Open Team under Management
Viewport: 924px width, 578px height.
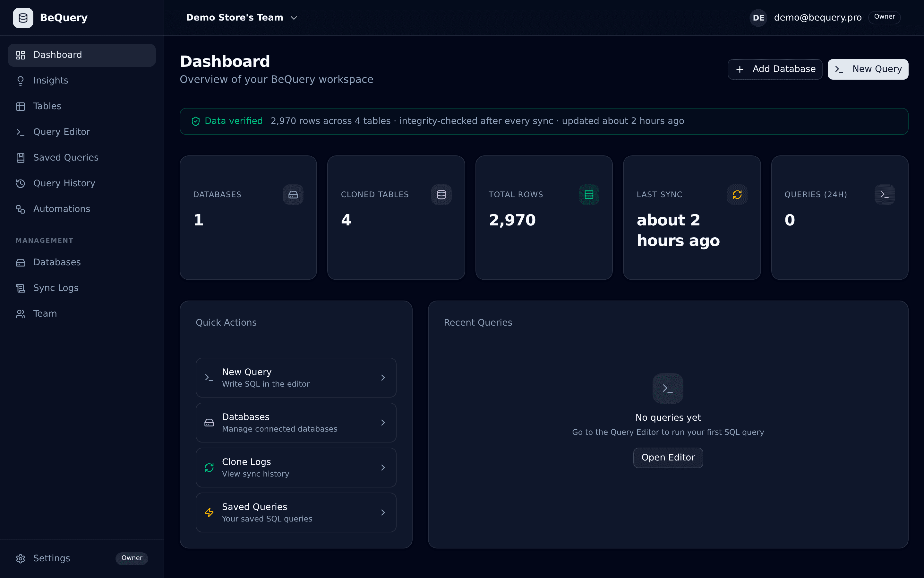pos(82,314)
